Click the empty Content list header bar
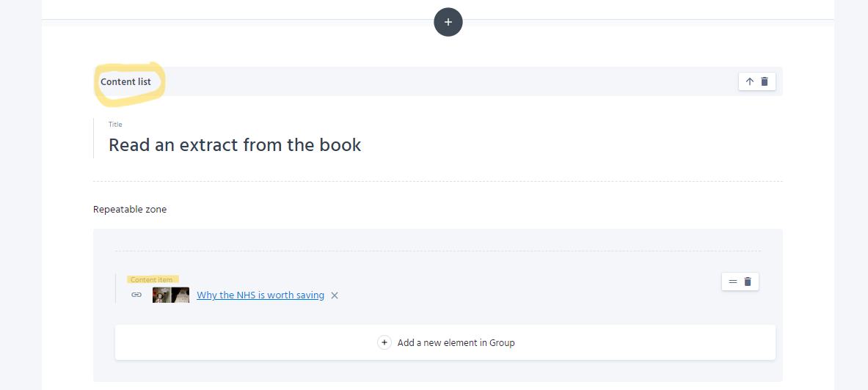Viewport: 868px width, 390px height. pos(440,81)
